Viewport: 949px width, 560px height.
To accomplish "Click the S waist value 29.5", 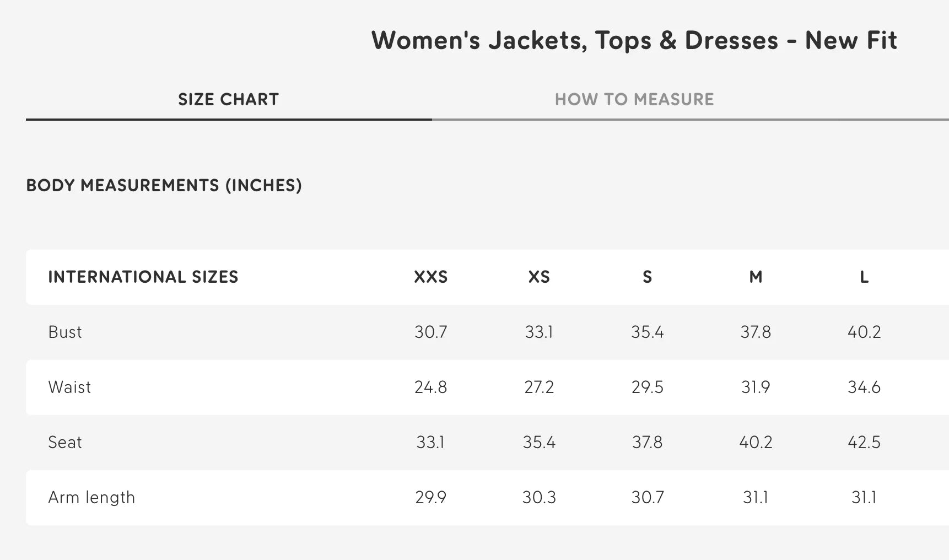I will point(647,387).
